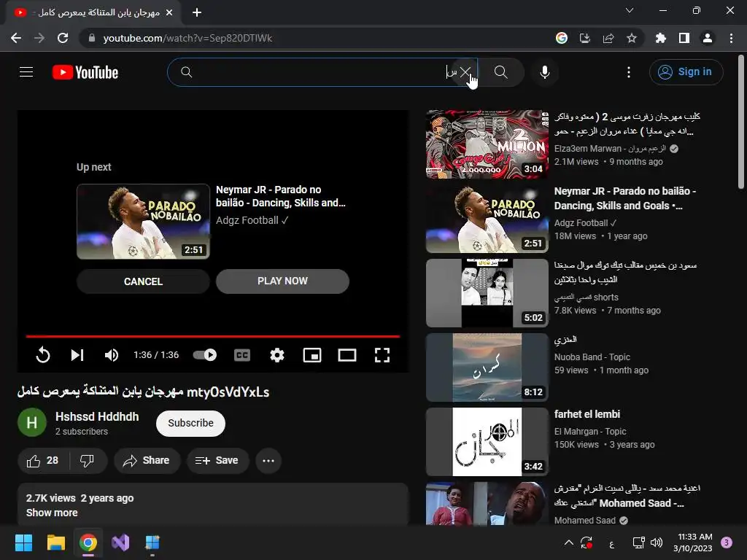747x560 pixels.
Task: Share the video
Action: pyautogui.click(x=147, y=461)
